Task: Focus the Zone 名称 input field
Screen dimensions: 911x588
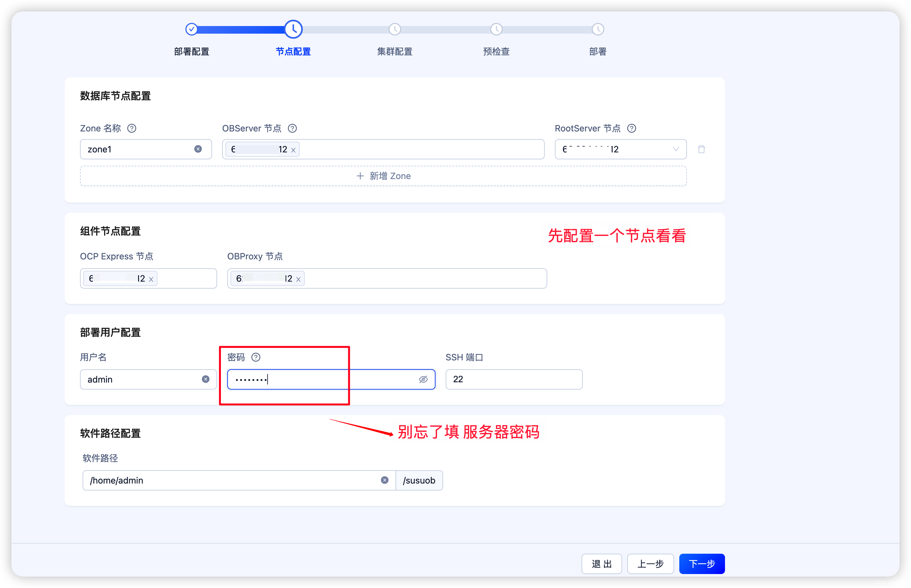Action: [x=146, y=149]
